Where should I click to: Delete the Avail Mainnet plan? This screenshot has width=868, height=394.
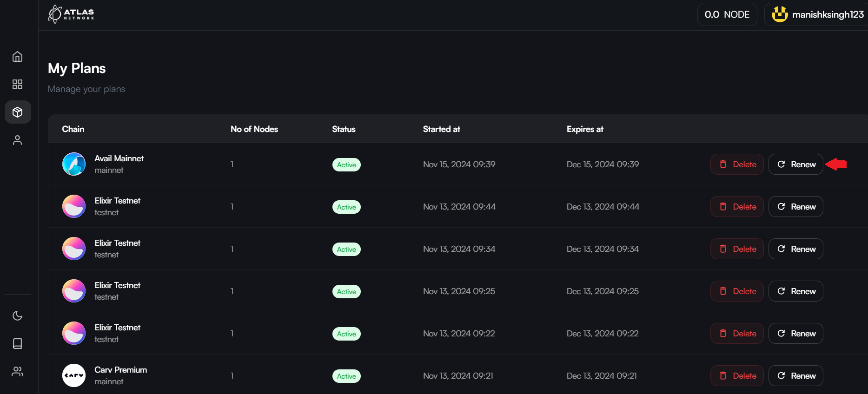coord(737,164)
